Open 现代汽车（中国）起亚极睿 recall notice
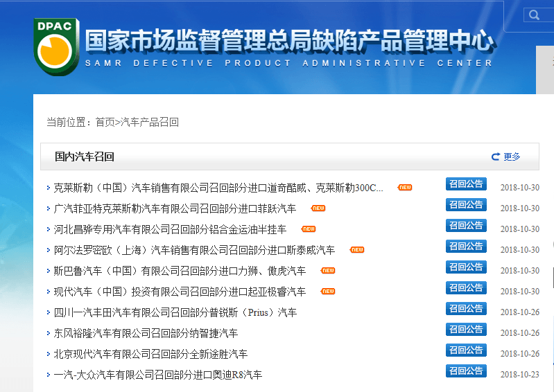 click(180, 292)
